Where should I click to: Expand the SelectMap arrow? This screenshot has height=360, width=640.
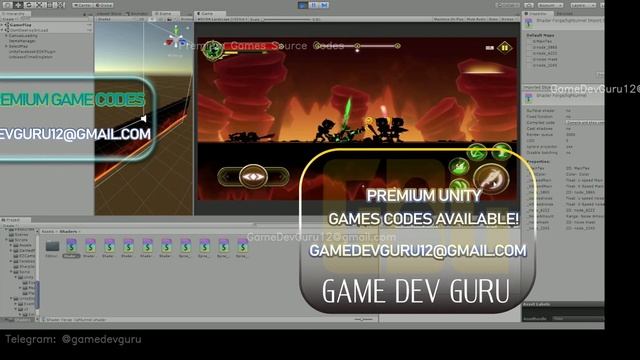tap(6, 46)
